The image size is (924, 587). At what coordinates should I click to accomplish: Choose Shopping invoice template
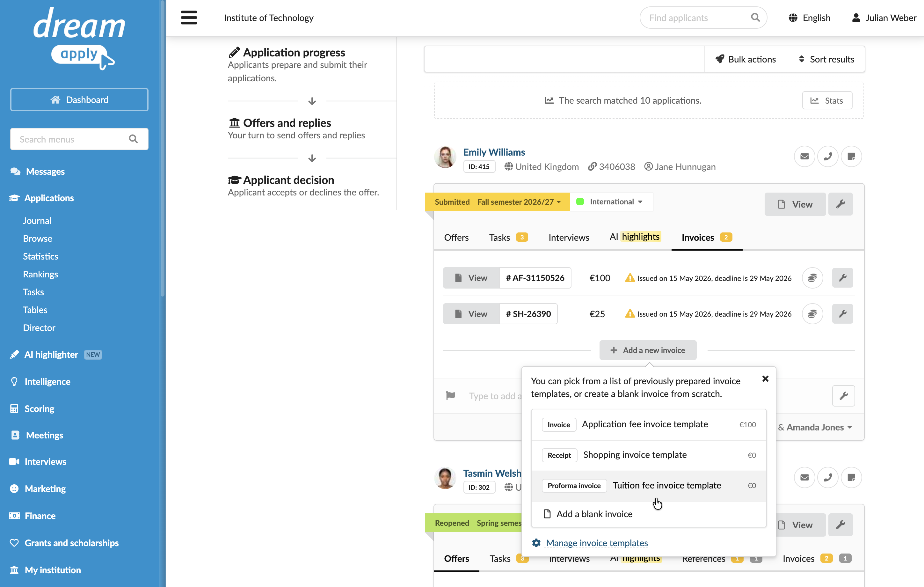(649, 455)
